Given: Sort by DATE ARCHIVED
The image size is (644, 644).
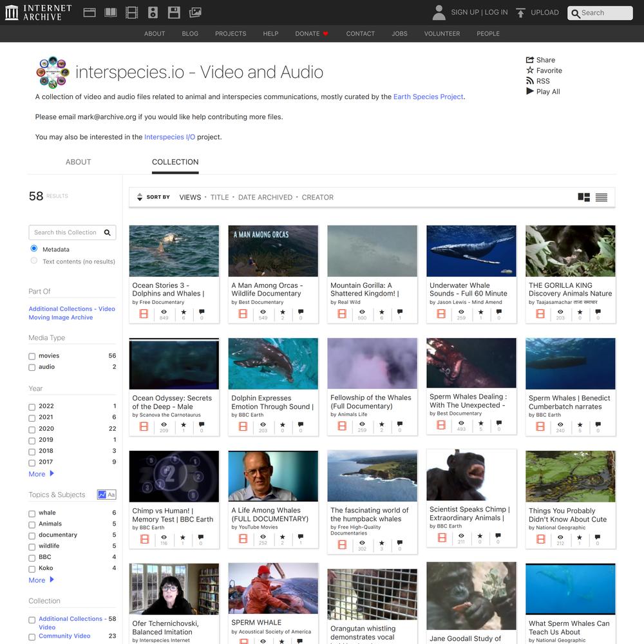Looking at the screenshot, I should 265,197.
